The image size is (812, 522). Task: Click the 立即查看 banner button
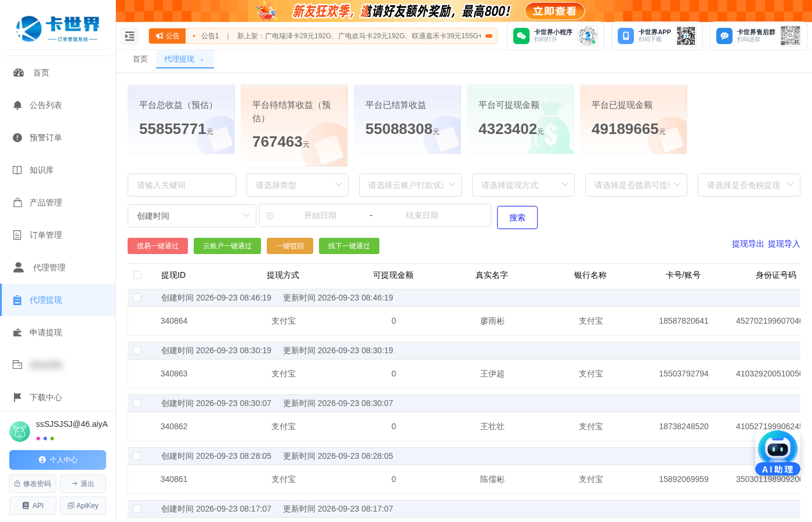tap(555, 11)
